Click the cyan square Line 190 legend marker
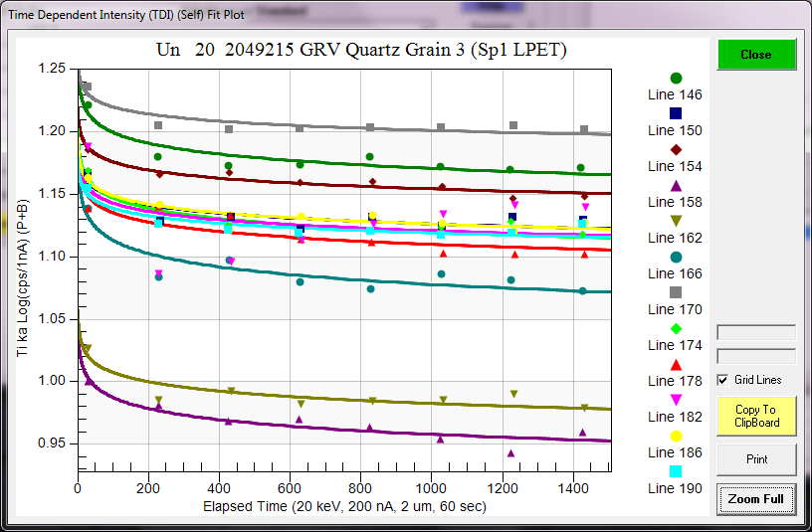 tap(676, 471)
